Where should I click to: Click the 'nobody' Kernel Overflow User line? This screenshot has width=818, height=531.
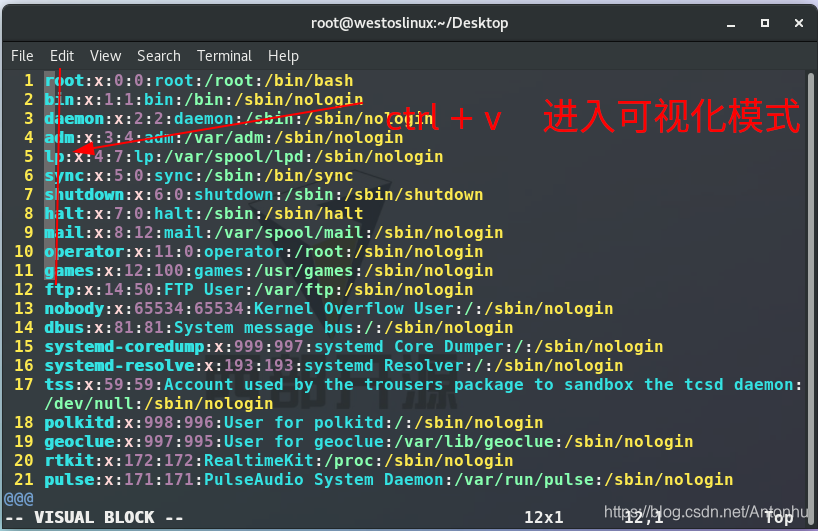click(329, 309)
